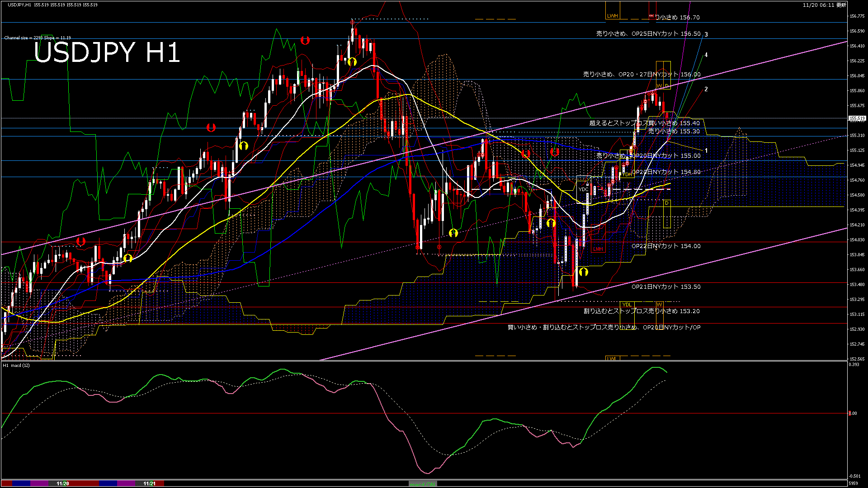
Task: Click the rightmost yellow up-arrow signal marker
Action: click(x=583, y=272)
